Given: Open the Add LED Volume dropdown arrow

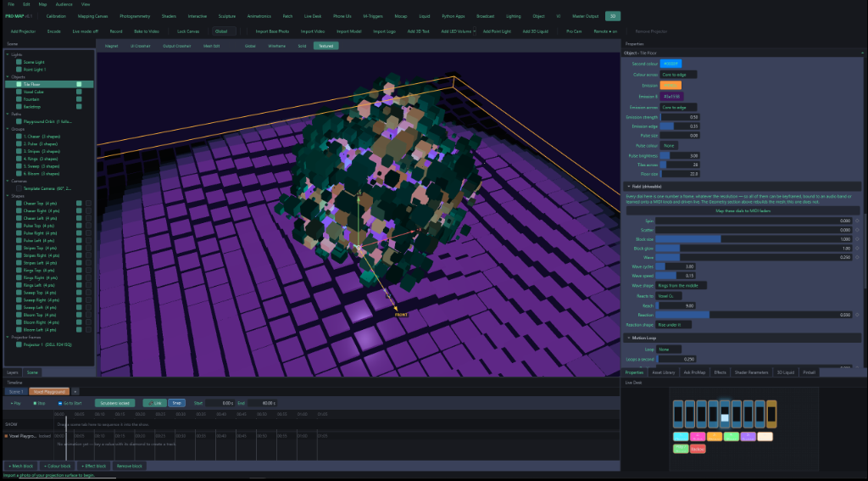Looking at the screenshot, I should [475, 31].
